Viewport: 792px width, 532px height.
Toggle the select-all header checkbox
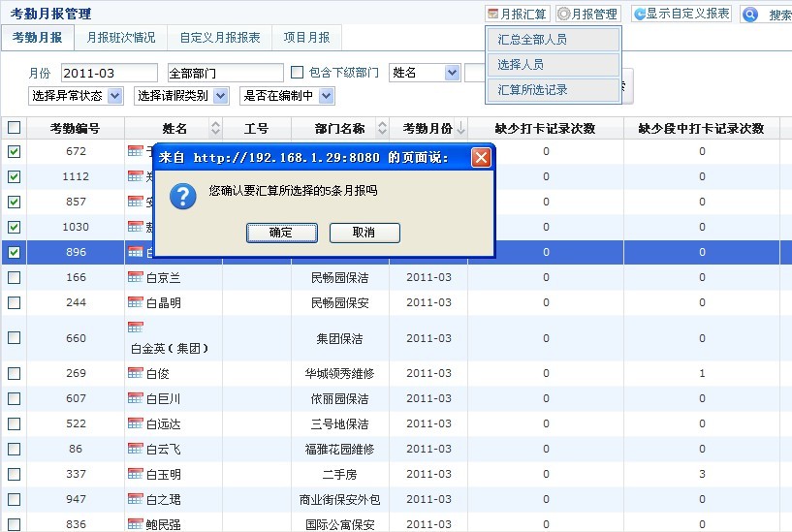pos(15,128)
